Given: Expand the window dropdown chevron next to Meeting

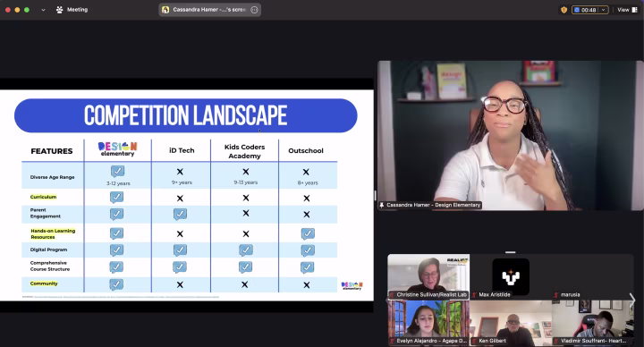Looking at the screenshot, I should coord(43,10).
